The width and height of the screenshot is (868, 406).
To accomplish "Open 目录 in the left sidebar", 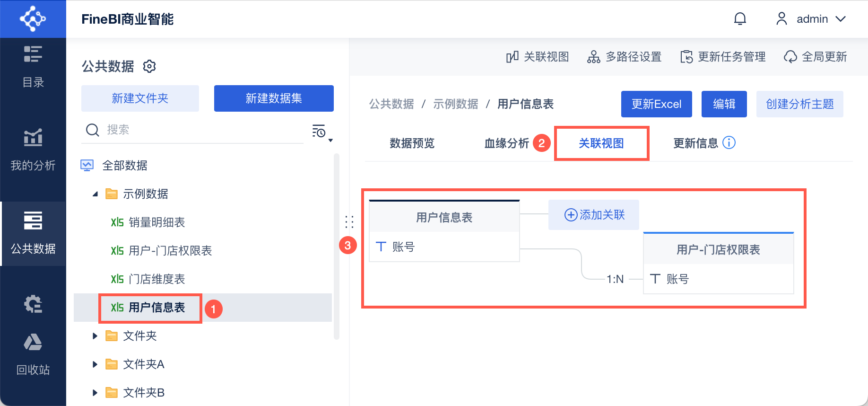I will click(x=33, y=67).
